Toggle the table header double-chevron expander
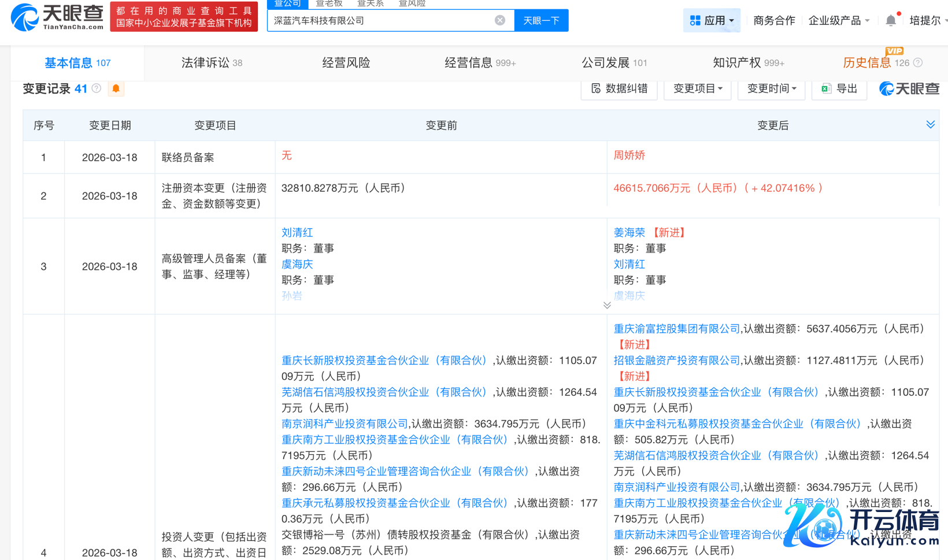 click(x=930, y=125)
